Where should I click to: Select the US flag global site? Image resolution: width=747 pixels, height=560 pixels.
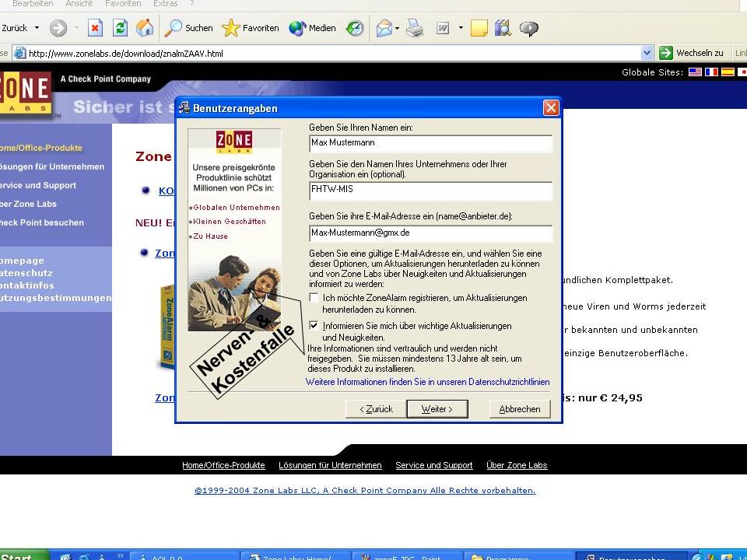(x=695, y=72)
